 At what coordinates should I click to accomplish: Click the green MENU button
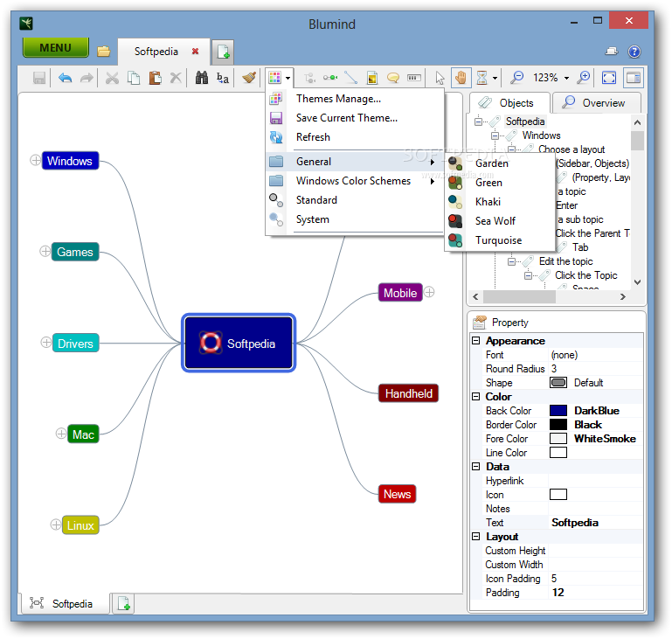[55, 47]
